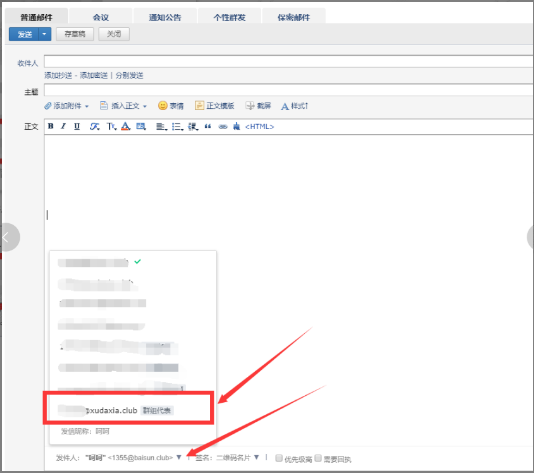The width and height of the screenshot is (534, 473).
Task: Check the 需要回执 read receipt option
Action: tap(318, 458)
